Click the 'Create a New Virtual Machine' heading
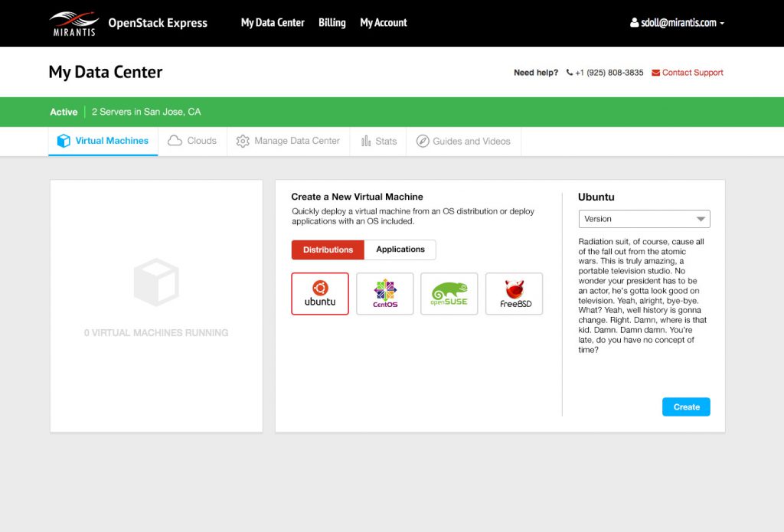784x532 pixels. [x=357, y=197]
